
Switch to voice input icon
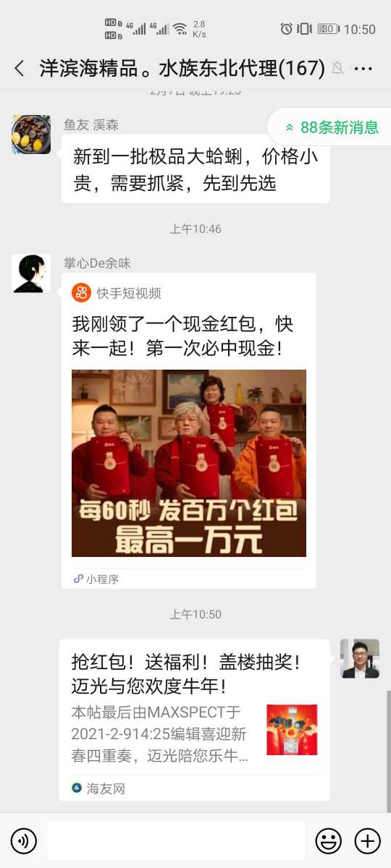24,841
